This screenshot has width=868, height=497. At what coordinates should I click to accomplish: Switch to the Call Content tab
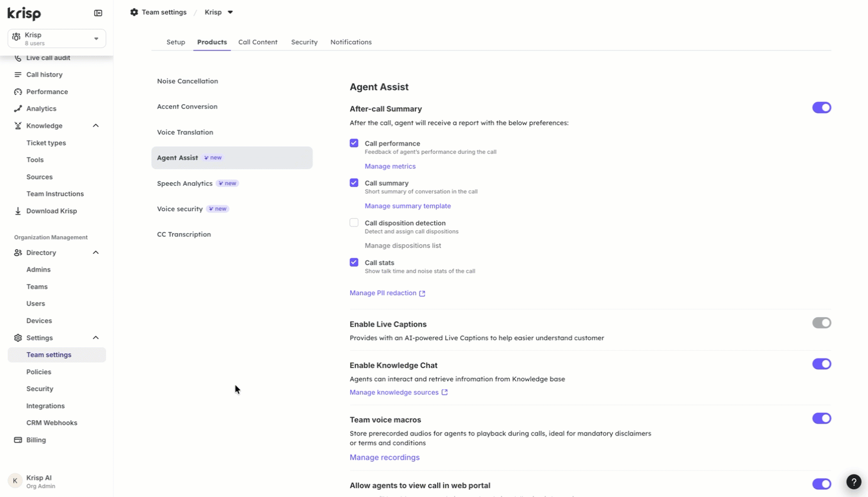pos(258,42)
